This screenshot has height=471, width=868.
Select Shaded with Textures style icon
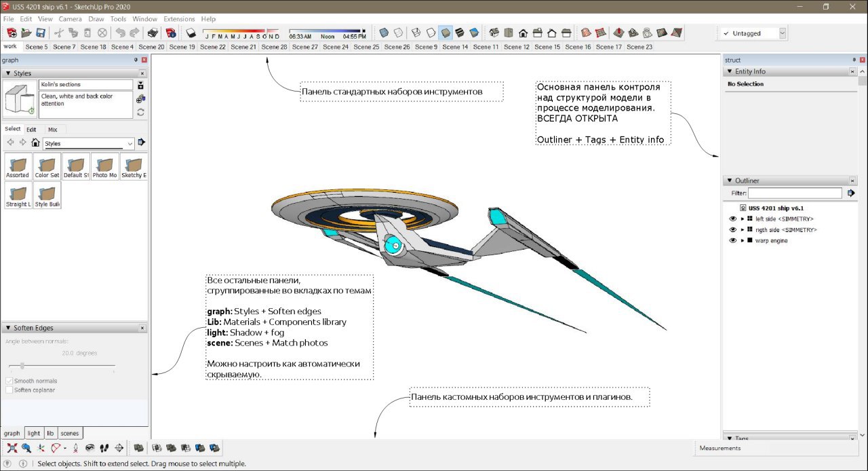pos(460,33)
